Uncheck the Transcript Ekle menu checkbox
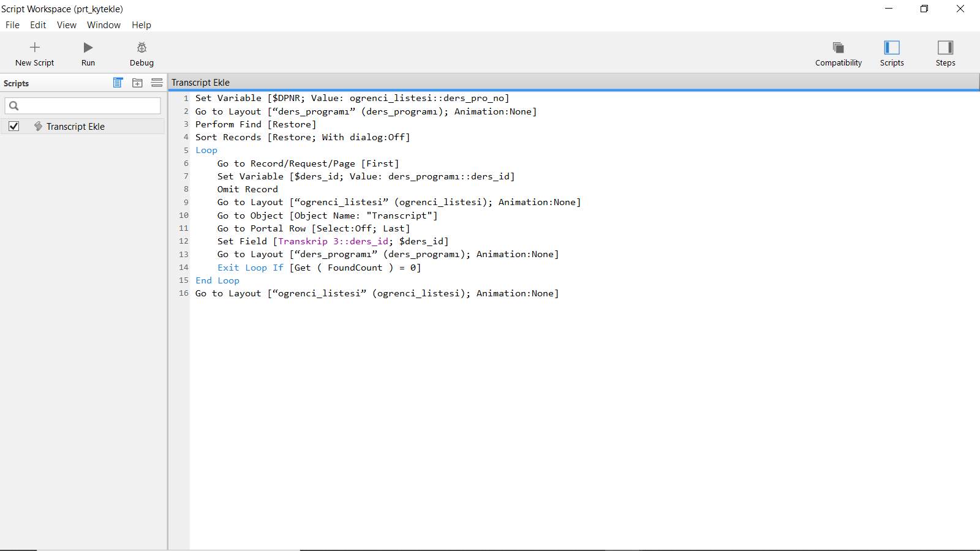The height and width of the screenshot is (551, 980). click(x=14, y=126)
